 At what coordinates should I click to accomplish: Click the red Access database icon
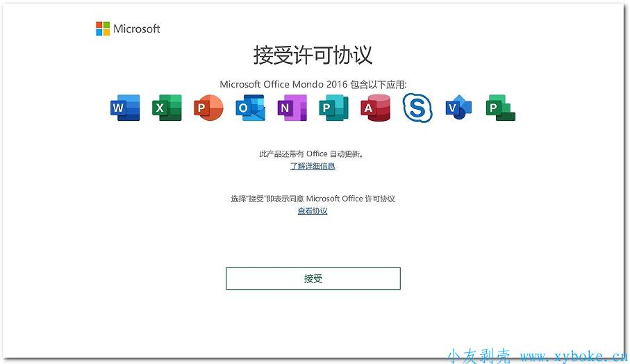(375, 108)
